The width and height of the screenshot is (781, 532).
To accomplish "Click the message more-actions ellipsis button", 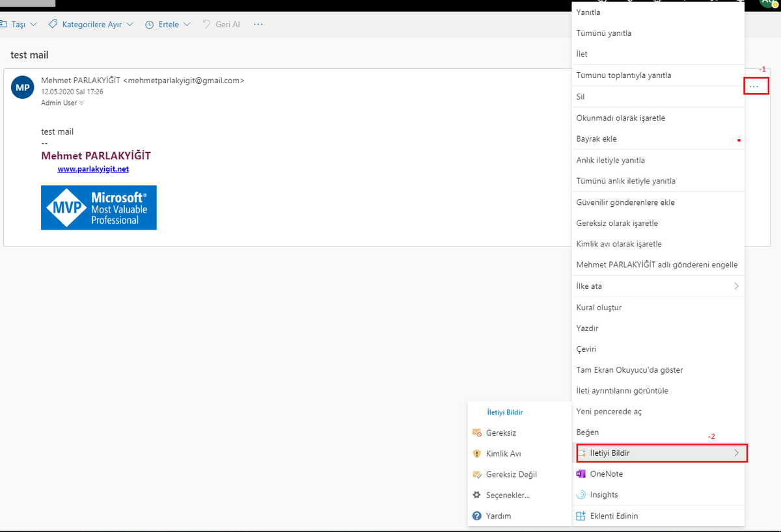I will click(x=756, y=86).
